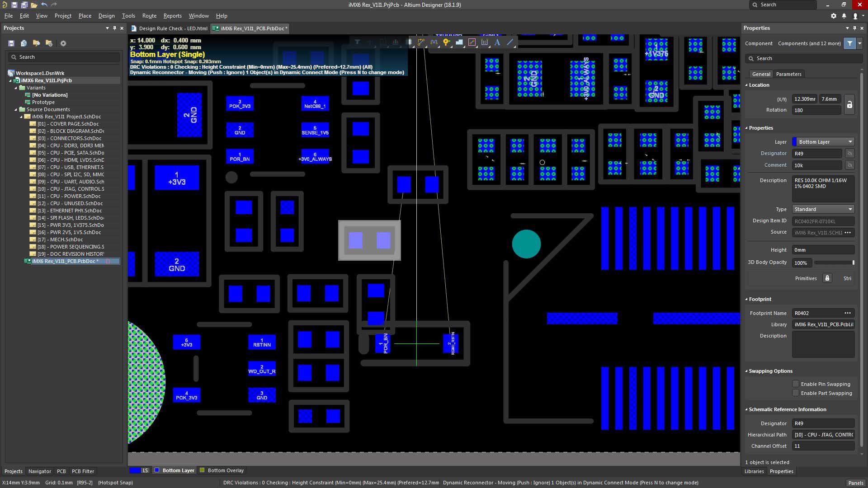The width and height of the screenshot is (868, 488).
Task: Open the Type dropdown set to Standard
Action: pyautogui.click(x=823, y=209)
